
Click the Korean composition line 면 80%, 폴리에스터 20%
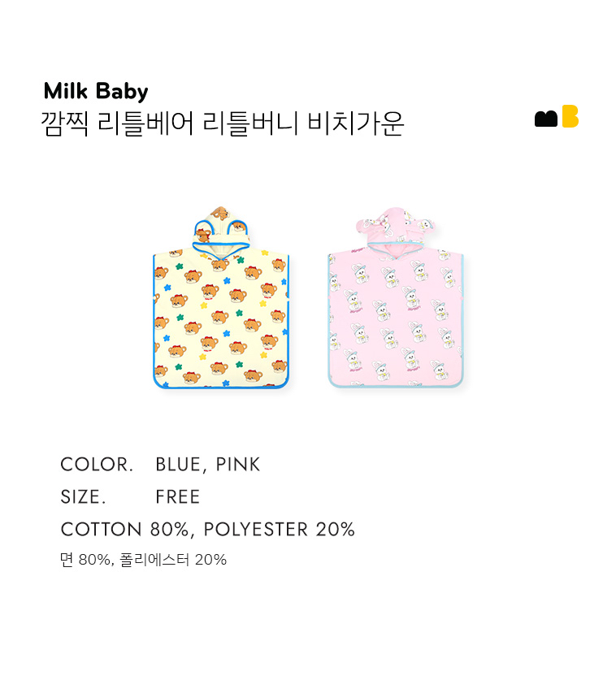143,560
